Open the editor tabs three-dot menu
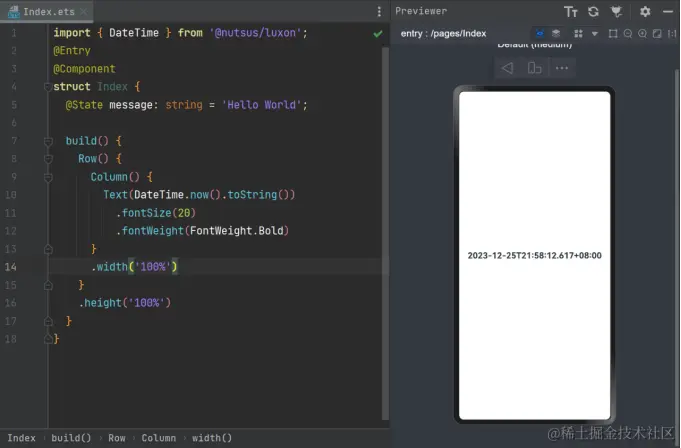The width and height of the screenshot is (681, 448). click(x=379, y=12)
